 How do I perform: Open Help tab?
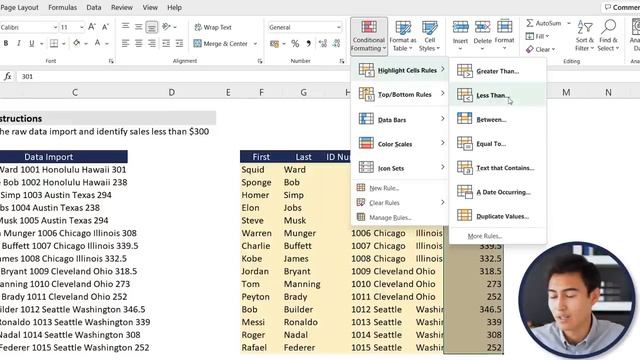[174, 7]
